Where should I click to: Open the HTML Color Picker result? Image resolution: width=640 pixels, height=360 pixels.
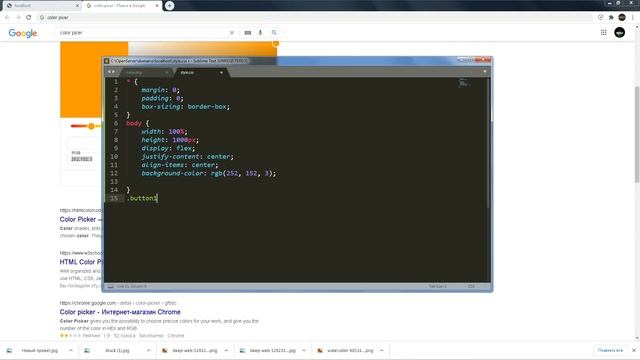click(81, 262)
